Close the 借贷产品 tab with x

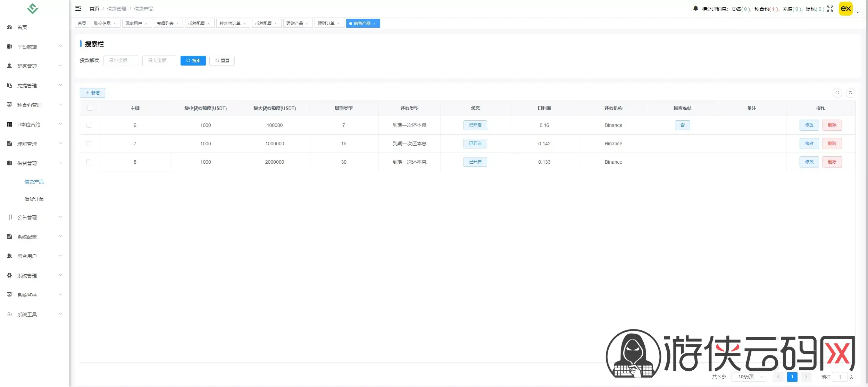[x=374, y=24]
